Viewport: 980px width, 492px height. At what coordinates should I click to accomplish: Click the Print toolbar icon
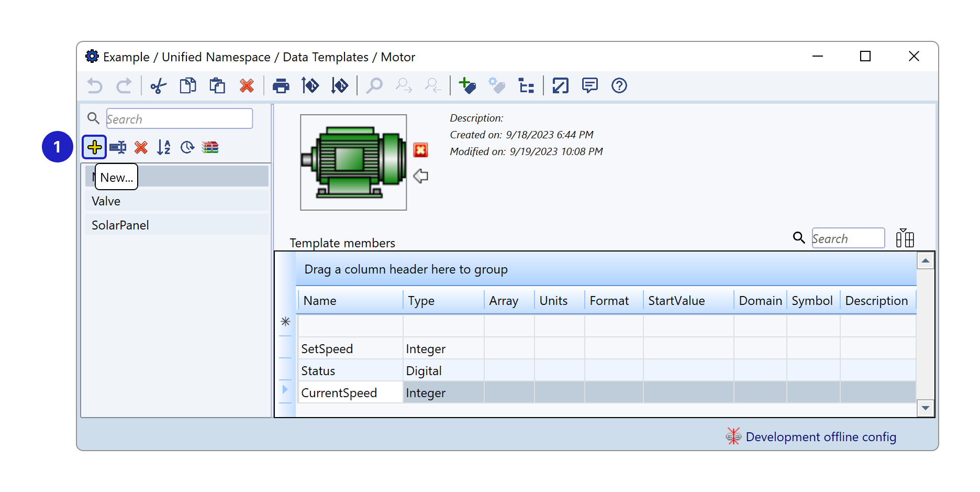pyautogui.click(x=281, y=85)
